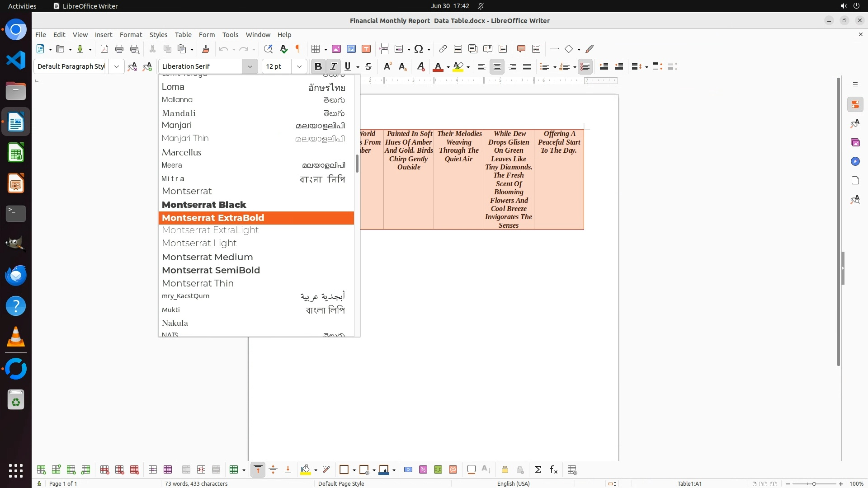Click the Insert Hyperlink toolbar icon
This screenshot has height=488, width=868.
(443, 49)
